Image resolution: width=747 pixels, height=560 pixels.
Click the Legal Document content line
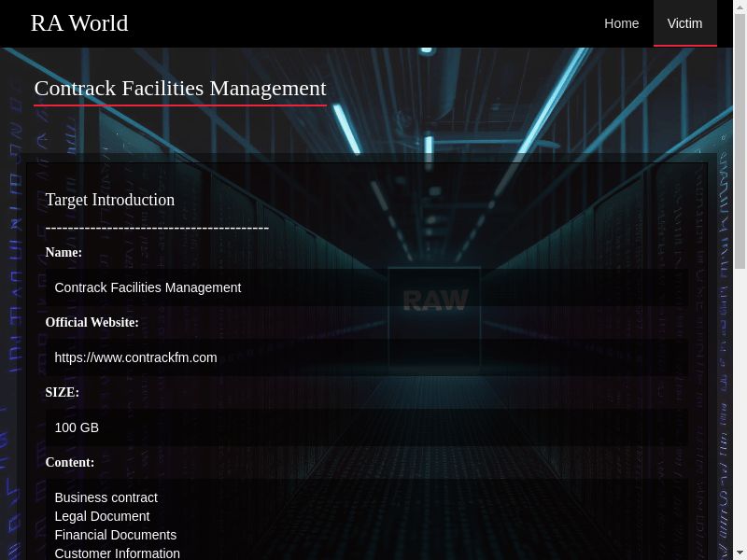(x=102, y=516)
